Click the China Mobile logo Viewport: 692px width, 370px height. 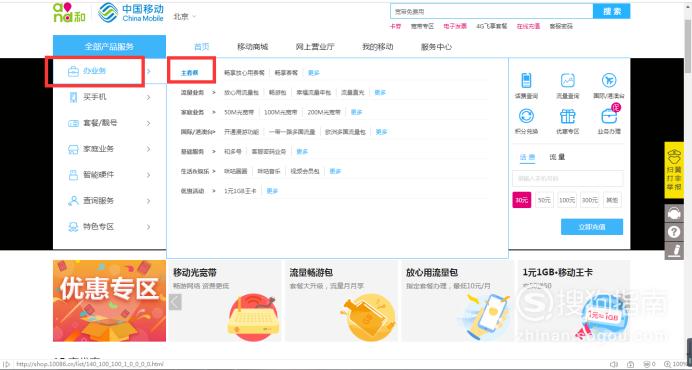[x=131, y=12]
